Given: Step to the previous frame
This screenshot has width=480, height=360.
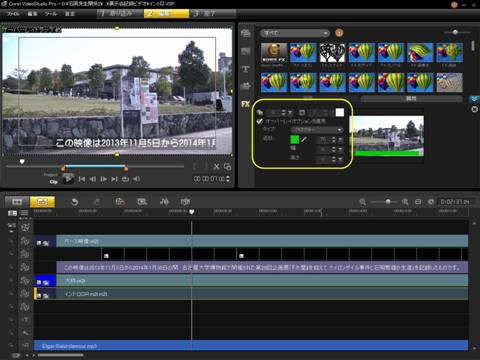Looking at the screenshot, I should coord(93,179).
